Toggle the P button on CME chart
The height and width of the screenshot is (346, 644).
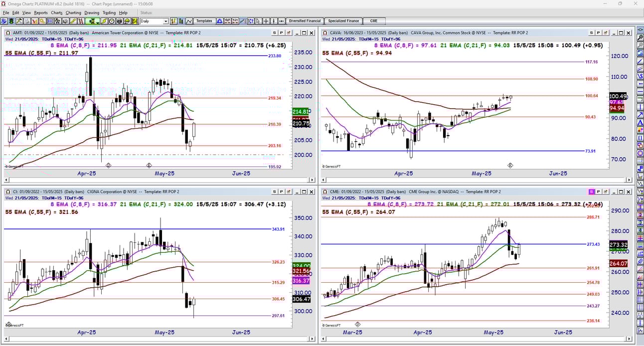click(x=599, y=191)
